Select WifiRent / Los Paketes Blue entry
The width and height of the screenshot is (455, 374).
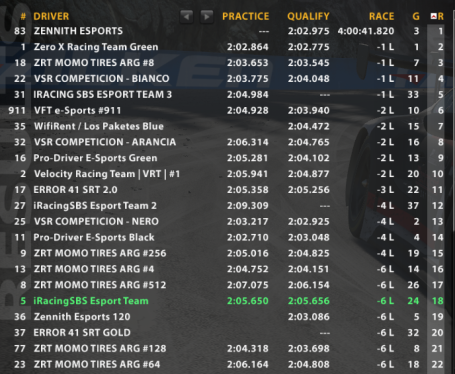(227, 126)
